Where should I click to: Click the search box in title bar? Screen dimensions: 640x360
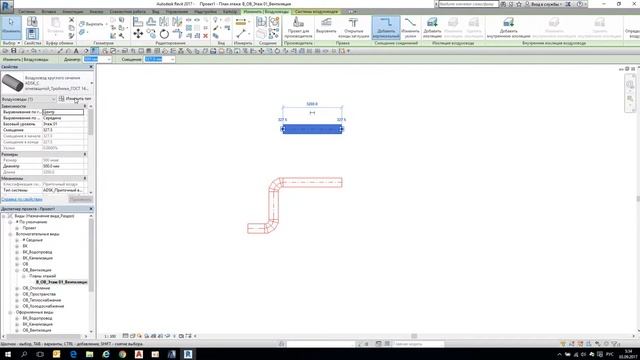468,4
